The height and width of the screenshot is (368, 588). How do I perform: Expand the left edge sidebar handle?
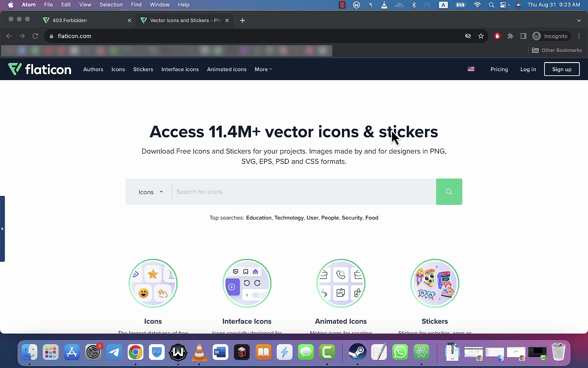[2, 229]
